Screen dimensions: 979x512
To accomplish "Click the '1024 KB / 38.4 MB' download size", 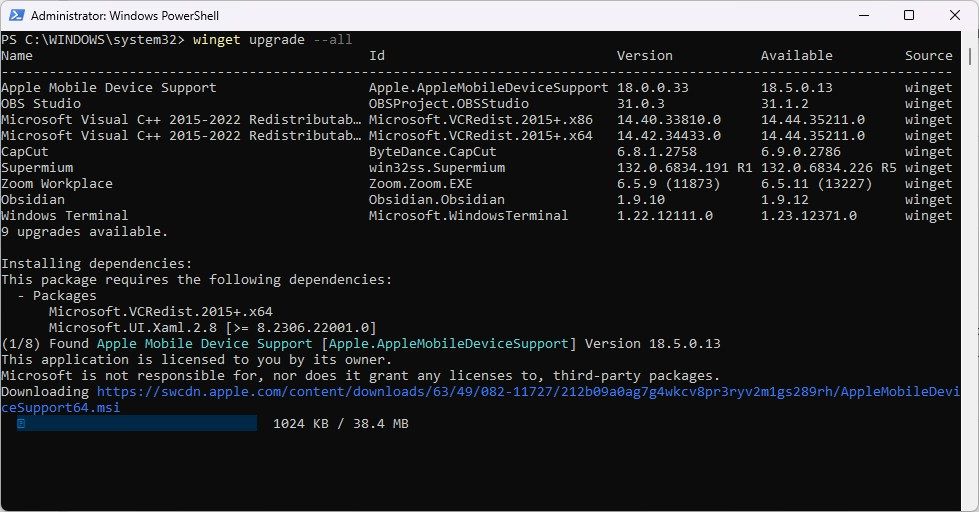I will pos(340,424).
